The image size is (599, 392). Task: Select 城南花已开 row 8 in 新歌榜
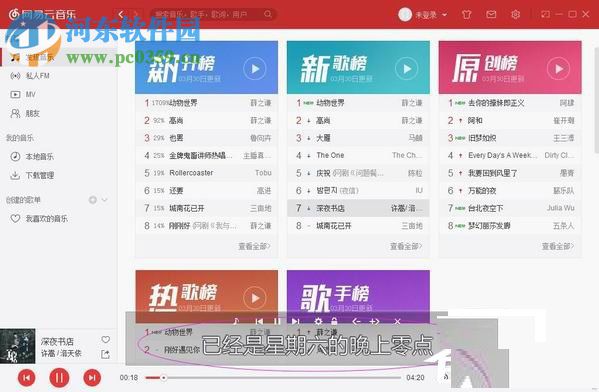[358, 226]
